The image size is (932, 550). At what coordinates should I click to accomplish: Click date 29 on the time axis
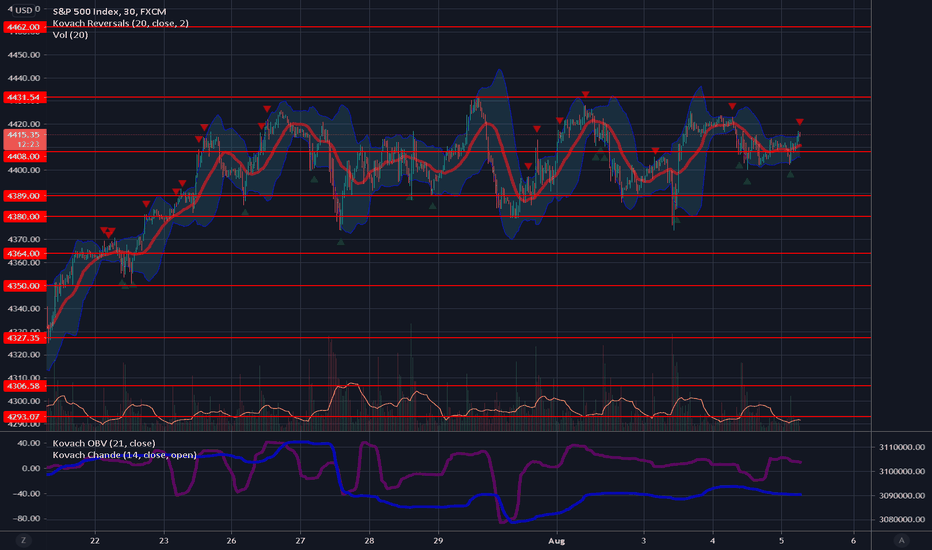click(x=438, y=540)
